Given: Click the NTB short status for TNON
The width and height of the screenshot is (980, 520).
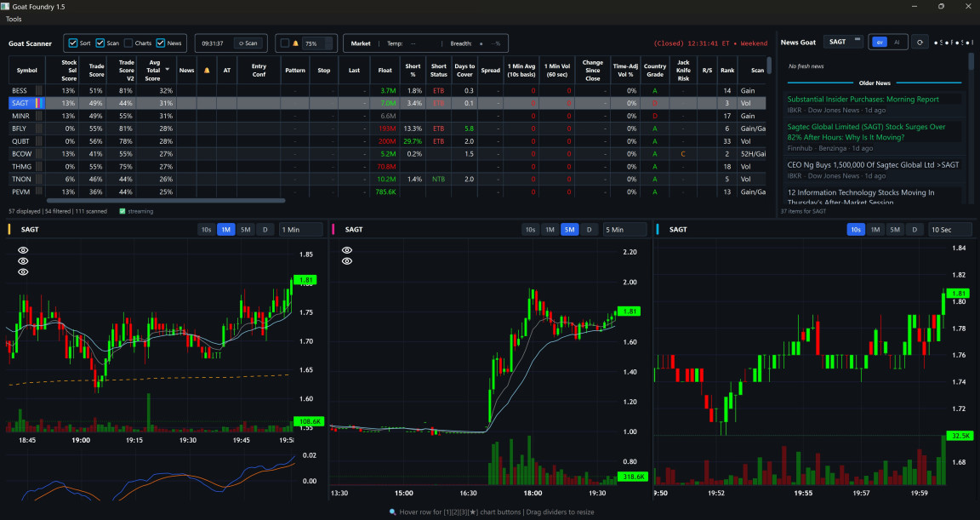Looking at the screenshot, I should (439, 180).
